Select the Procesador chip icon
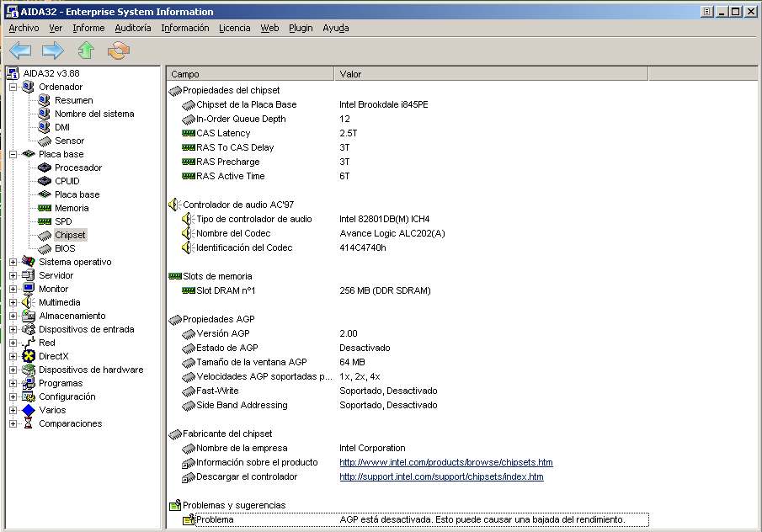Screen dimensions: 762x532 point(45,168)
